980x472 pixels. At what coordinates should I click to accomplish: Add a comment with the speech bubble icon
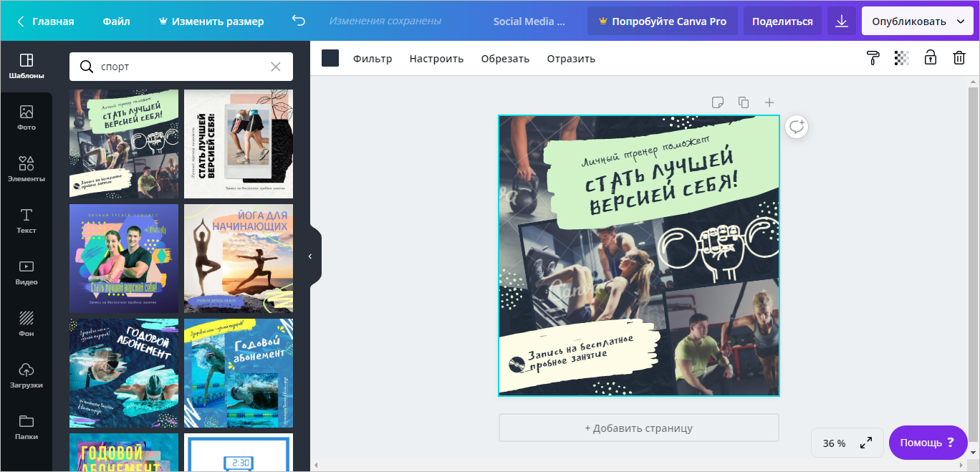point(797,127)
